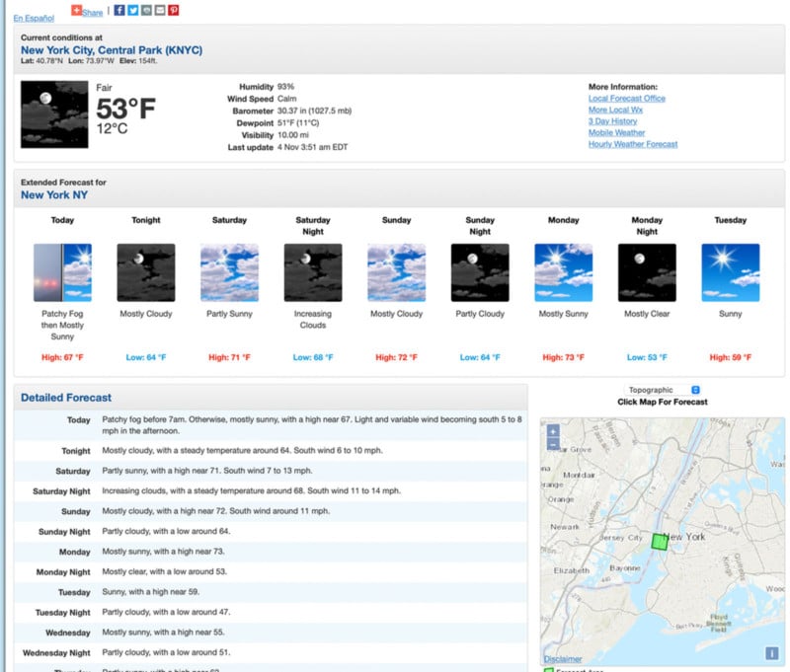This screenshot has height=672, width=790.
Task: Click the Tonight row in Detailed Forecast
Action: pos(271,451)
